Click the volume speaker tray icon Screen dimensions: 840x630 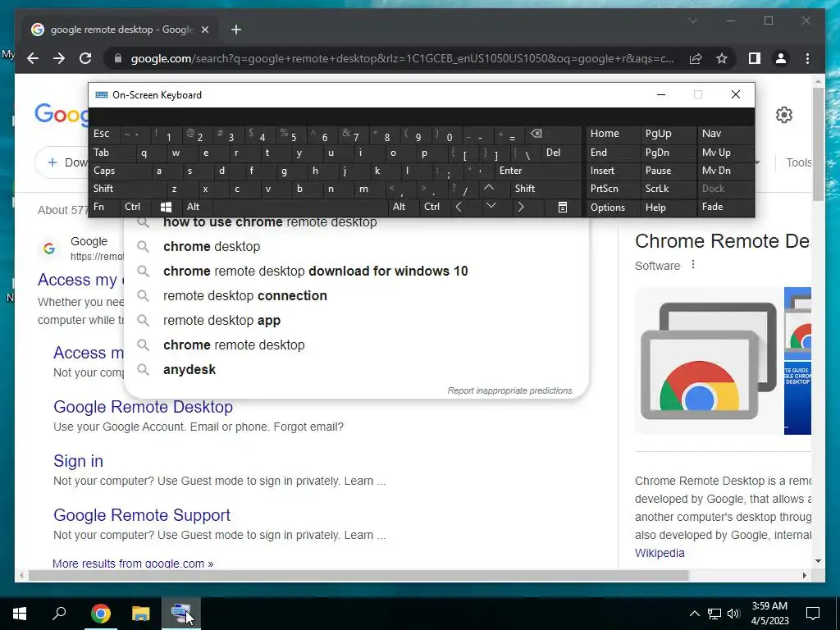734,614
